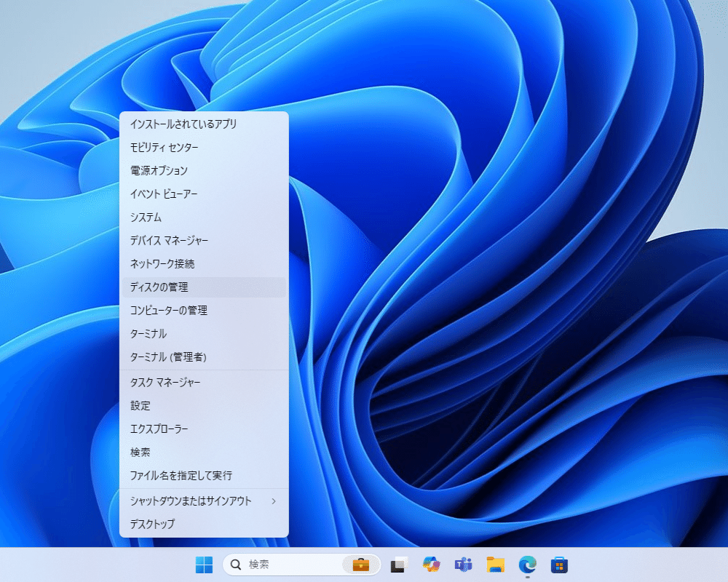This screenshot has width=728, height=582.
Task: Click the briefcase icon in search box
Action: point(361,565)
